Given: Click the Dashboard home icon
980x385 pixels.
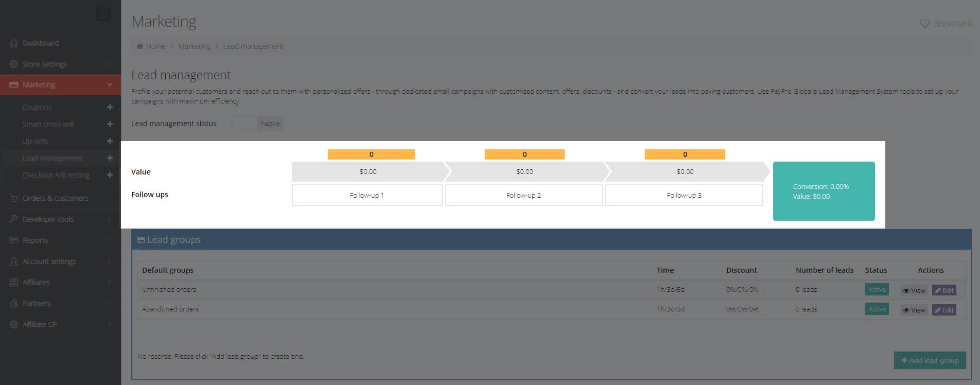Looking at the screenshot, I should pyautogui.click(x=14, y=43).
